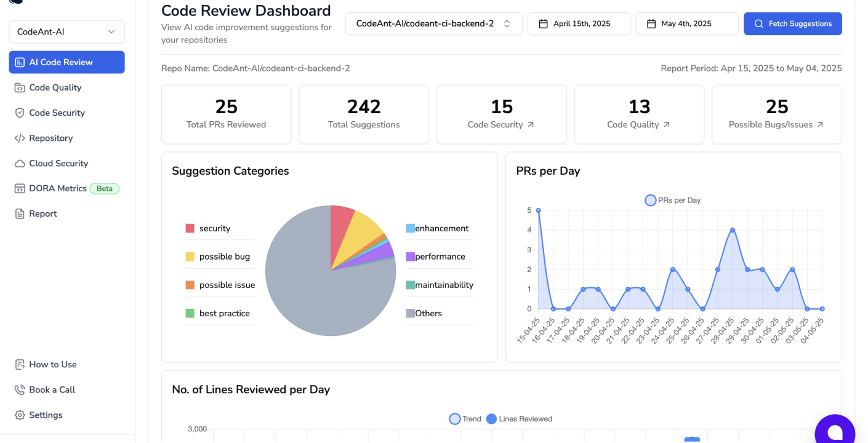Viewport: 868px width, 443px height.
Task: Click the How to Use icon
Action: pyautogui.click(x=20, y=364)
